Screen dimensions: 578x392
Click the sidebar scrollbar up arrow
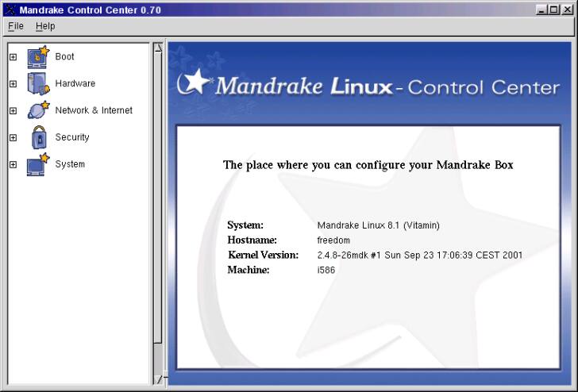158,48
